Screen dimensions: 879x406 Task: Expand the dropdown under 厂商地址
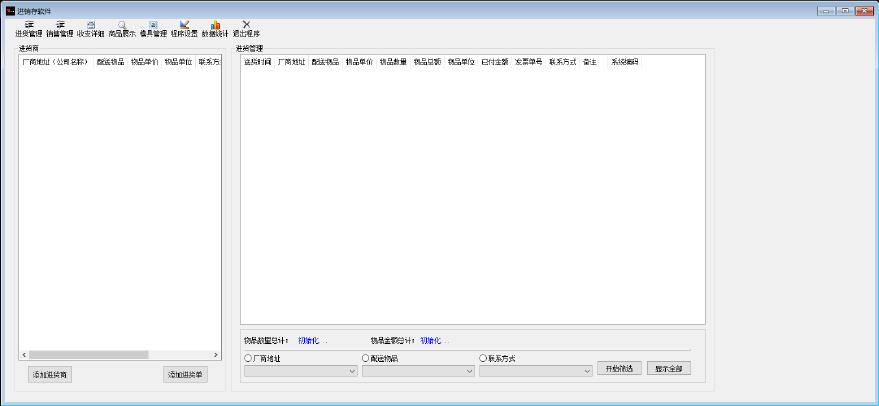(x=352, y=371)
